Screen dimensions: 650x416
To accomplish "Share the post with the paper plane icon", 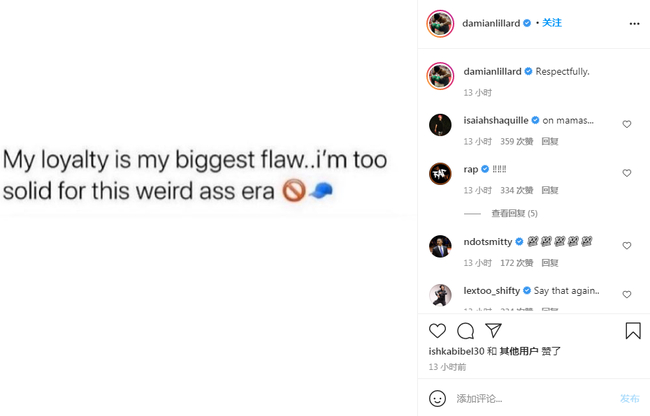I will [x=493, y=331].
